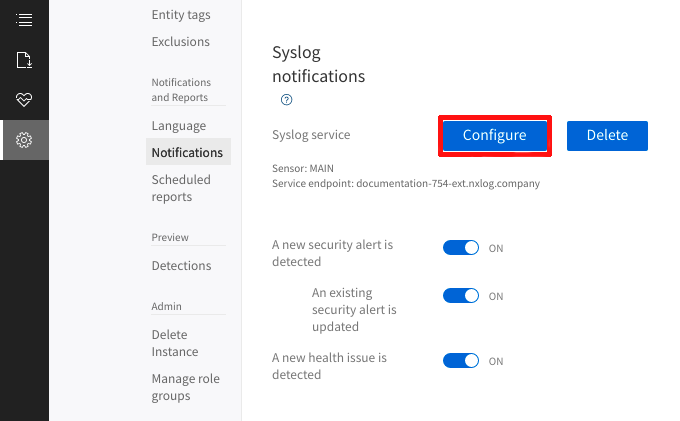This screenshot has height=421, width=680.
Task: Click Delete Instance option
Action: [x=175, y=343]
